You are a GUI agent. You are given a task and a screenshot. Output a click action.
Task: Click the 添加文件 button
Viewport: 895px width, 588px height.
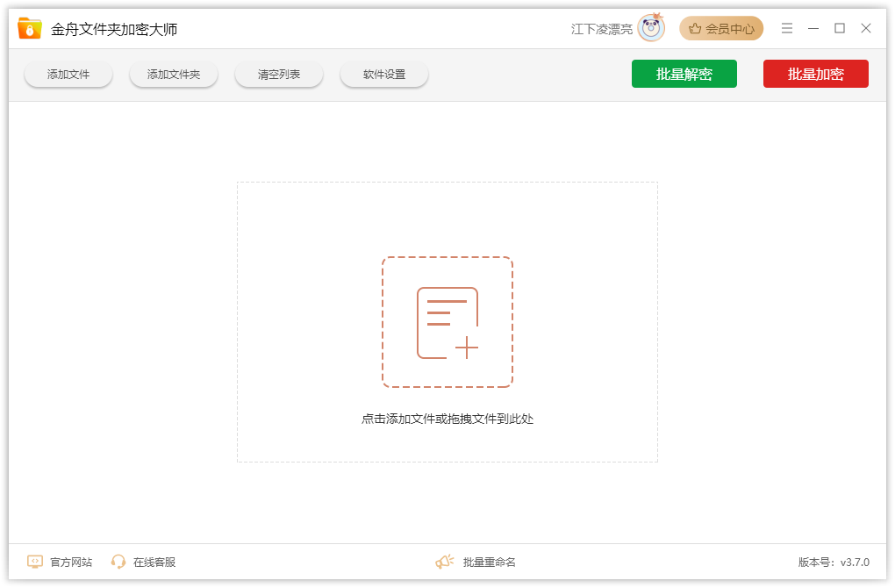coord(68,75)
